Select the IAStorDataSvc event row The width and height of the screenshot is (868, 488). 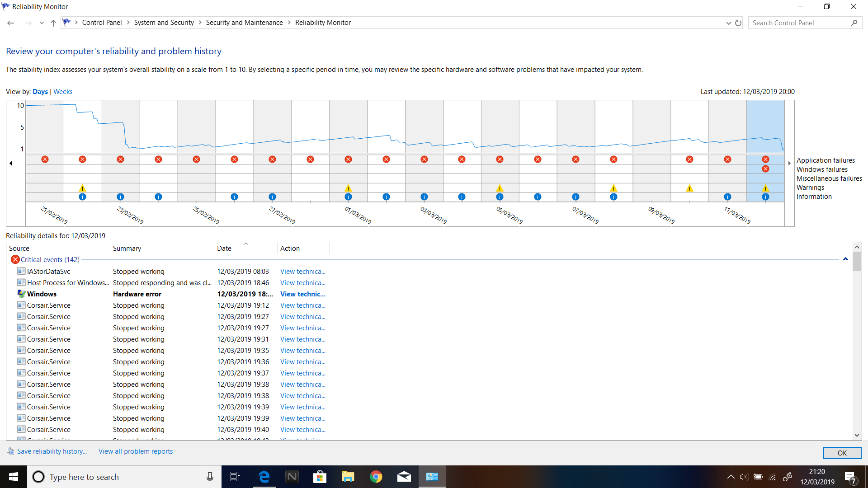coord(172,272)
